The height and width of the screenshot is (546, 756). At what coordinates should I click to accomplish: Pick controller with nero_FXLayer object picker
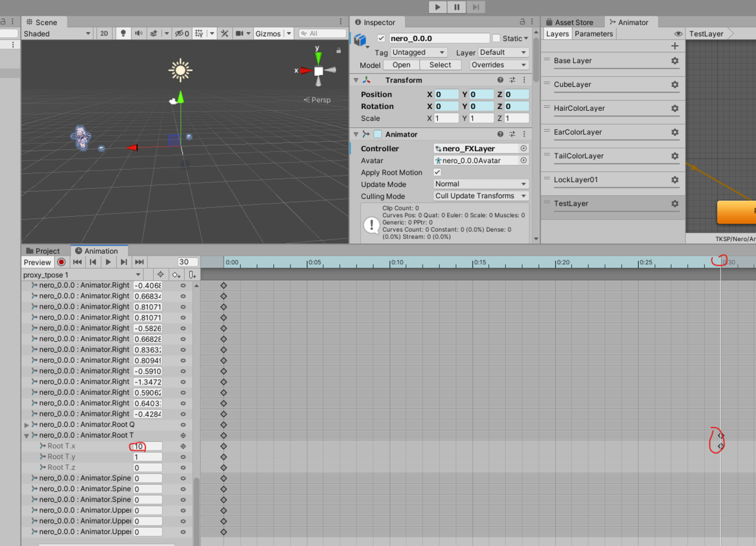pos(524,149)
